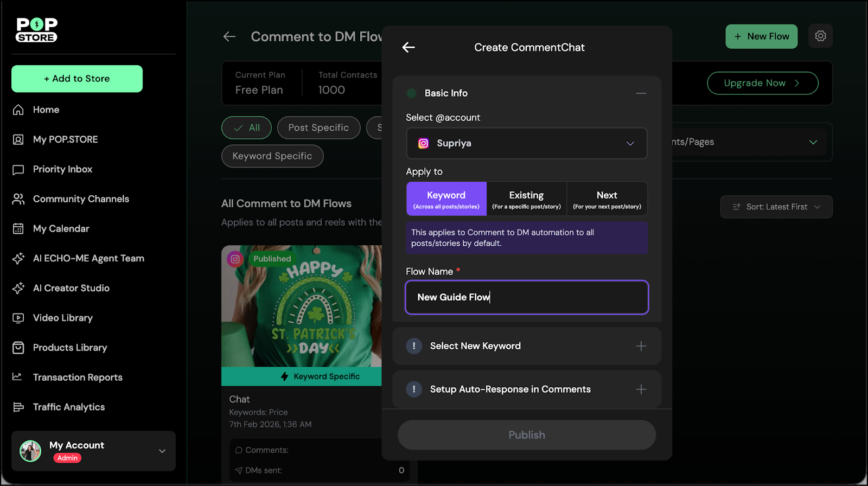Click the Add to Store button

pyautogui.click(x=77, y=79)
